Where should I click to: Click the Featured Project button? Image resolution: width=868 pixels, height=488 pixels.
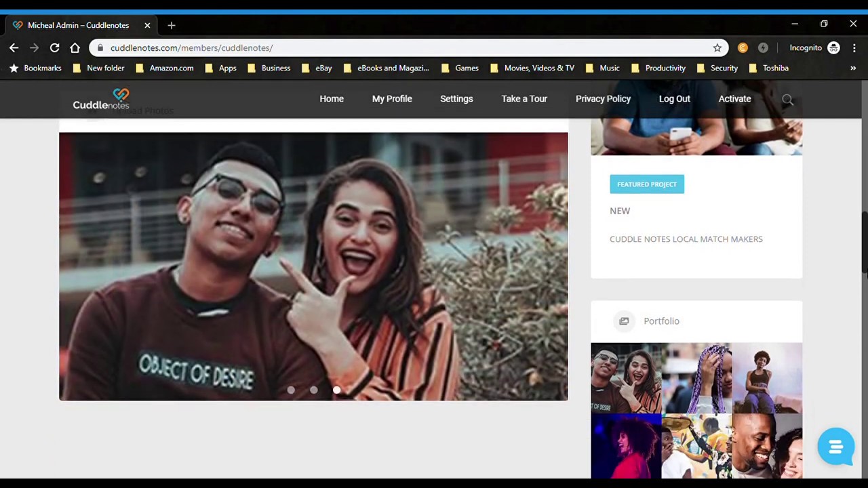pyautogui.click(x=647, y=184)
